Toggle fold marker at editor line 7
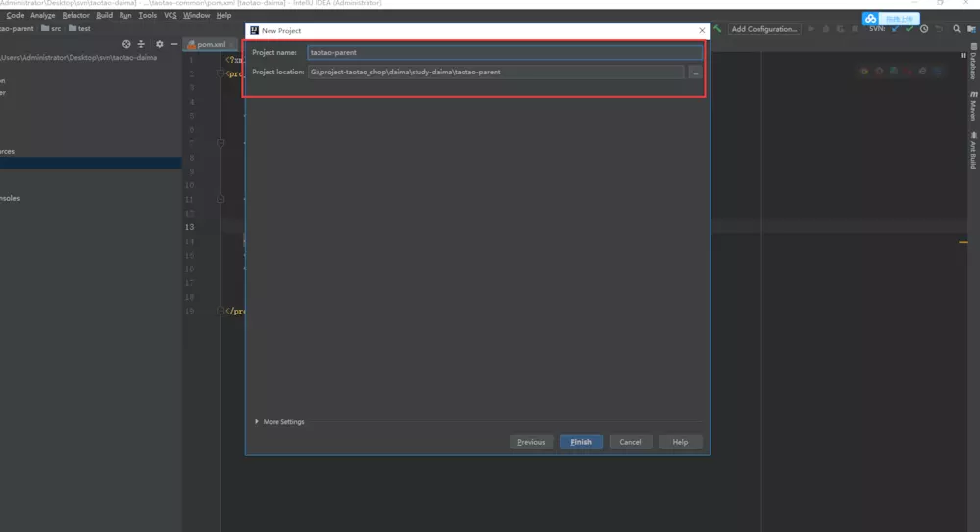Screen dimensions: 980x532 point(220,143)
